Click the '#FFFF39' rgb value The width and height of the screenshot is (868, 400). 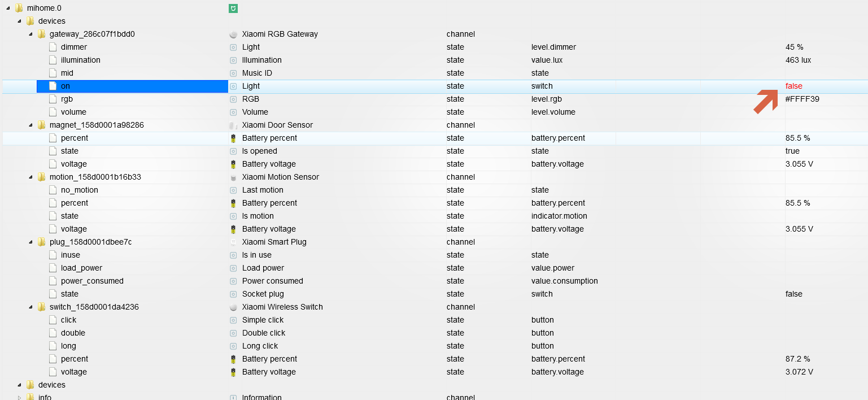pos(802,99)
